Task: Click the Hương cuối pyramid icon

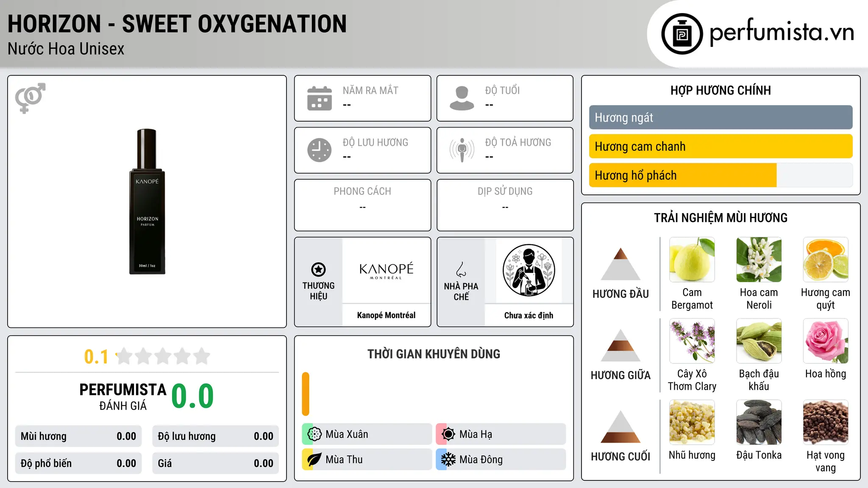Action: click(620, 427)
